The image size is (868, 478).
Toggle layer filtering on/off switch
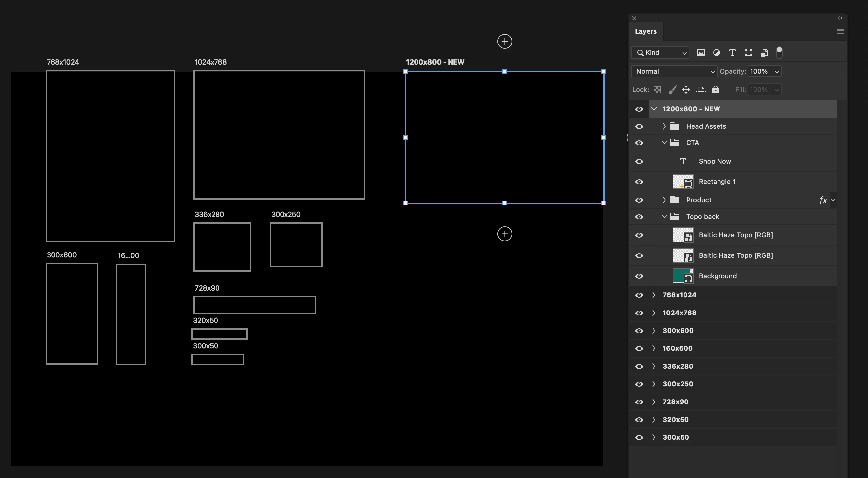click(779, 52)
